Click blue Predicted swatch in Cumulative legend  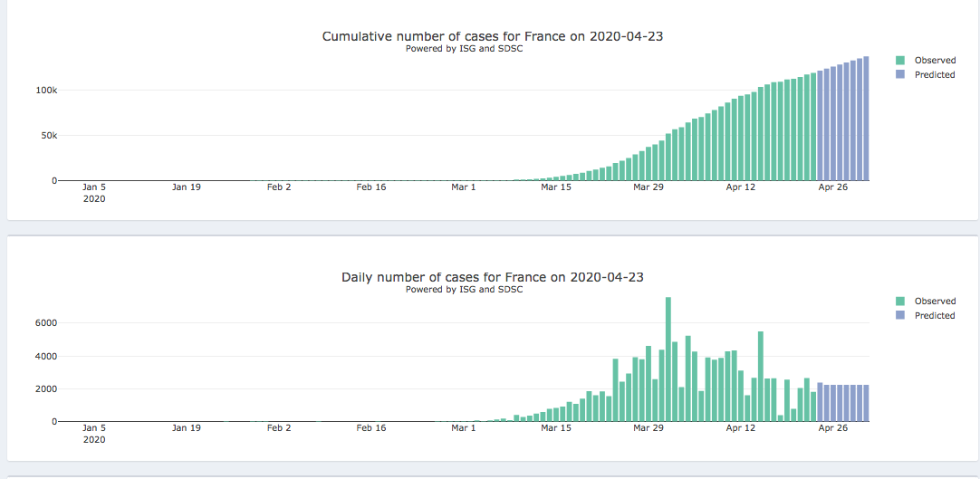point(900,75)
